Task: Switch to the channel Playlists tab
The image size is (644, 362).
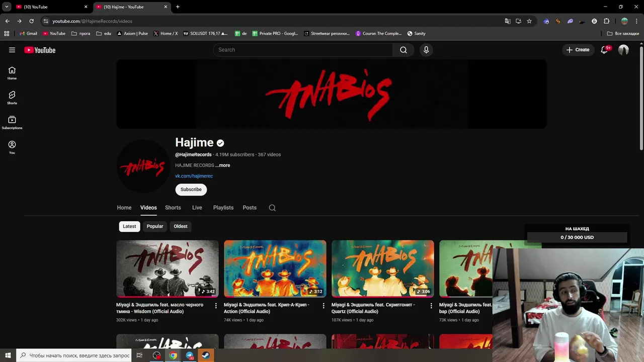Action: [223, 208]
